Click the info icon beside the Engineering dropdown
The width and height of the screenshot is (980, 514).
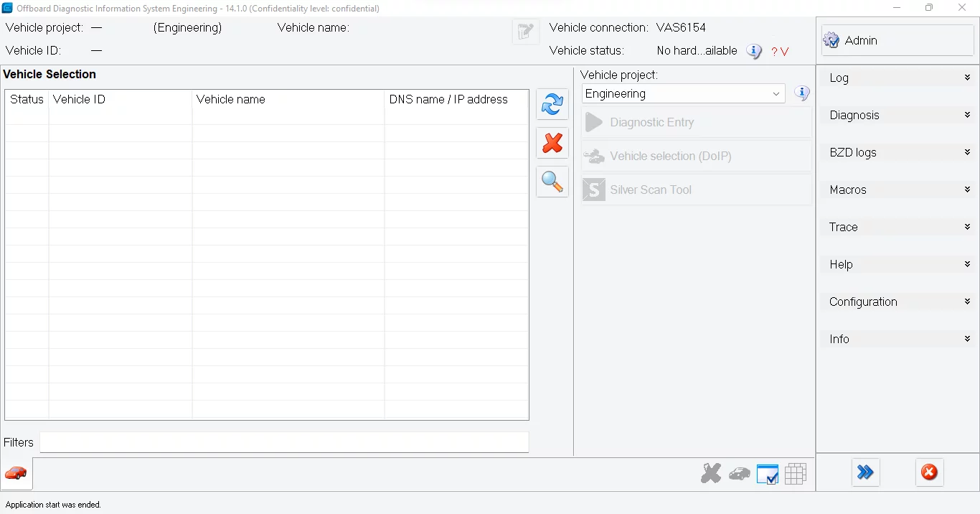tap(802, 93)
